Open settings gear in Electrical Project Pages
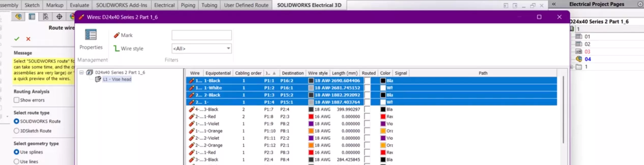 (x=640, y=4)
